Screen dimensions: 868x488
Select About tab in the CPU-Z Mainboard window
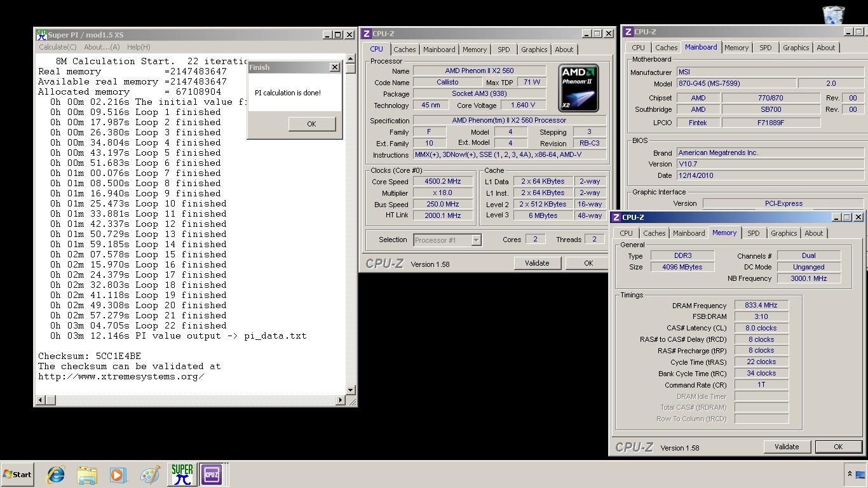pos(826,48)
